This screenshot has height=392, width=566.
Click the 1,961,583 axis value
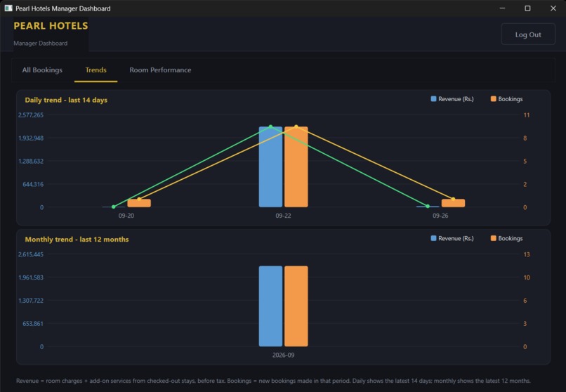pyautogui.click(x=31, y=277)
